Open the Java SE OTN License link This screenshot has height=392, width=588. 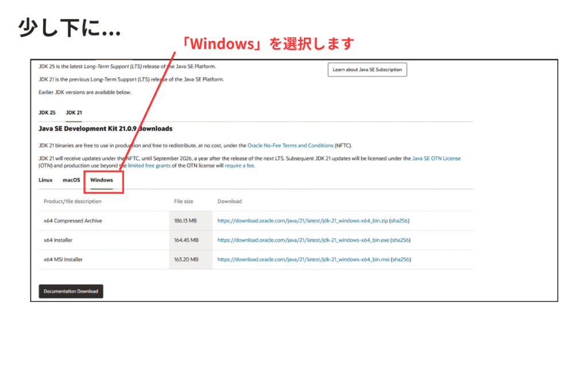(436, 158)
